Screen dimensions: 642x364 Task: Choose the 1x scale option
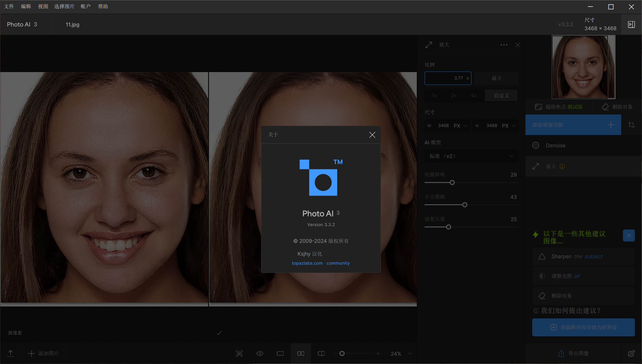tap(434, 95)
